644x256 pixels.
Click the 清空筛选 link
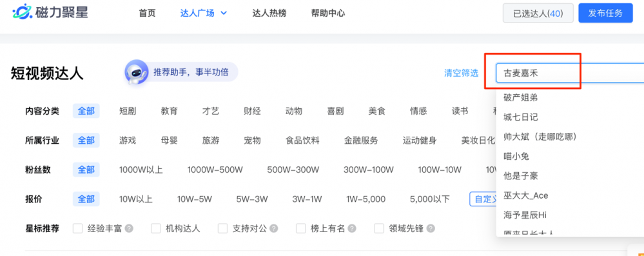(461, 73)
